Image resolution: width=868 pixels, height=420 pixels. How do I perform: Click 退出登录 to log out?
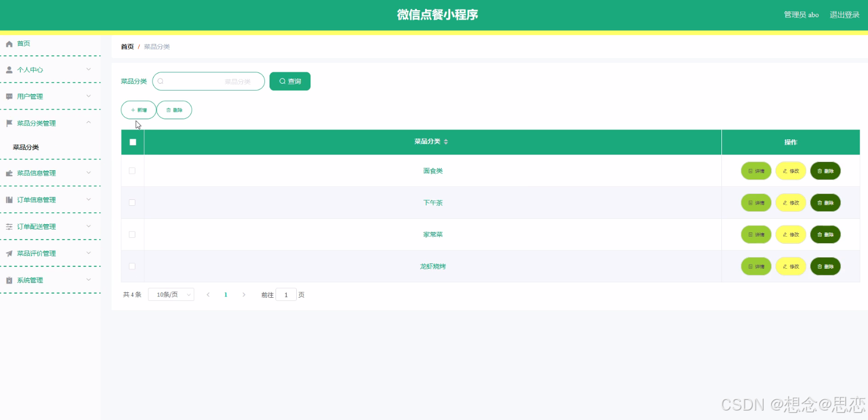pyautogui.click(x=844, y=15)
